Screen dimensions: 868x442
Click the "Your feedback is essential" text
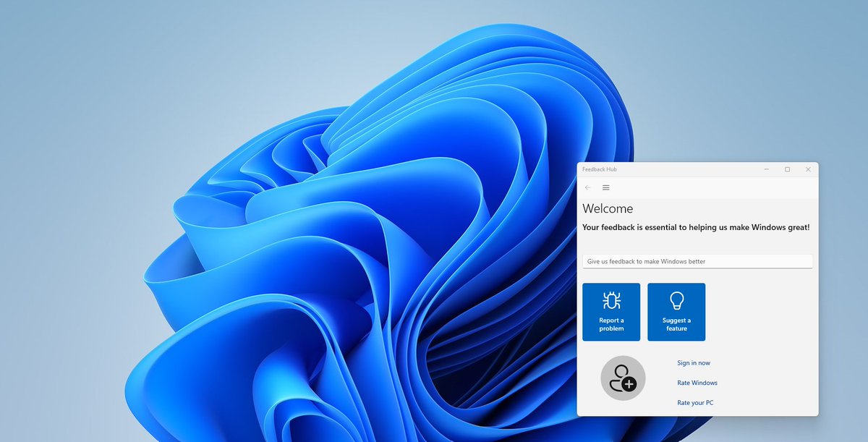tap(696, 227)
